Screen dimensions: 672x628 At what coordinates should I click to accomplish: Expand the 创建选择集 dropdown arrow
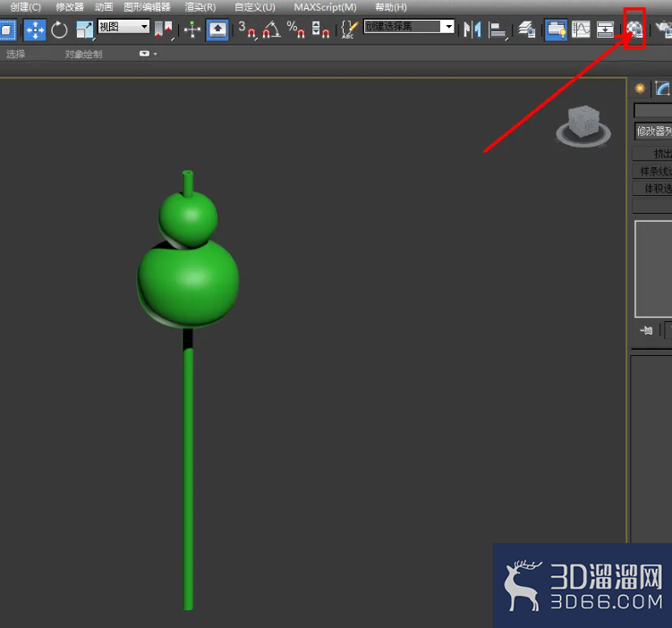(448, 27)
